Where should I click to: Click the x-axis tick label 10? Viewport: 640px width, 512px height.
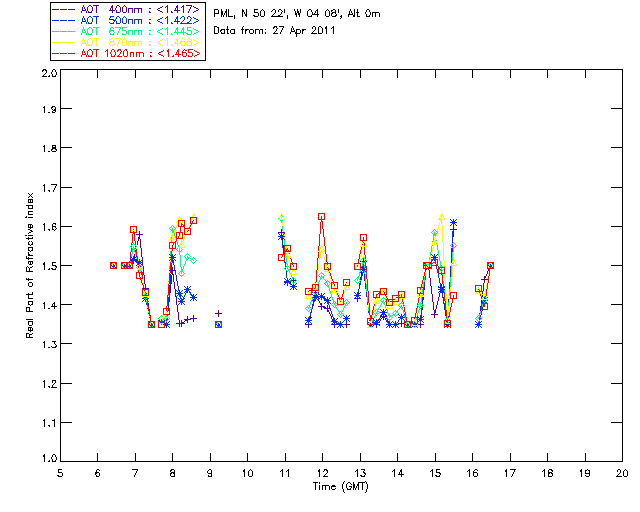[x=247, y=473]
